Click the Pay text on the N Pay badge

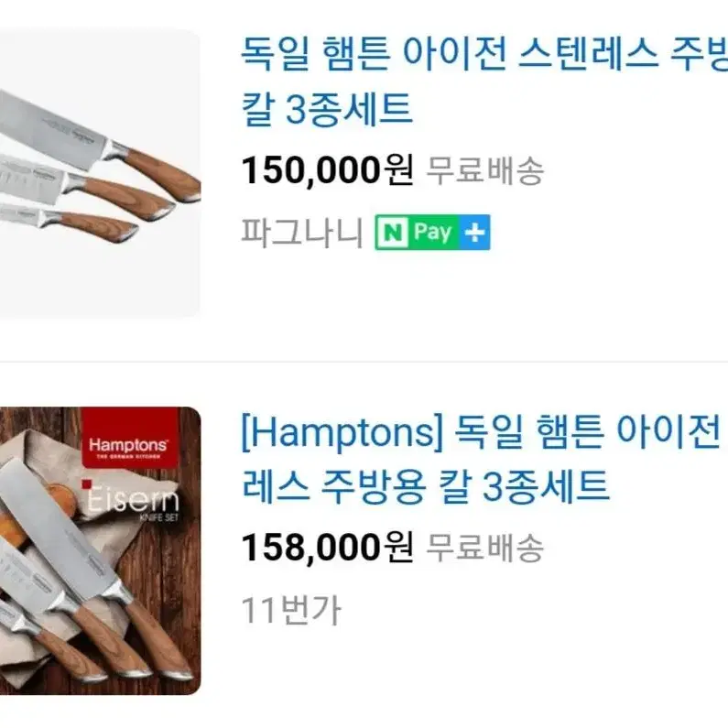click(x=433, y=233)
